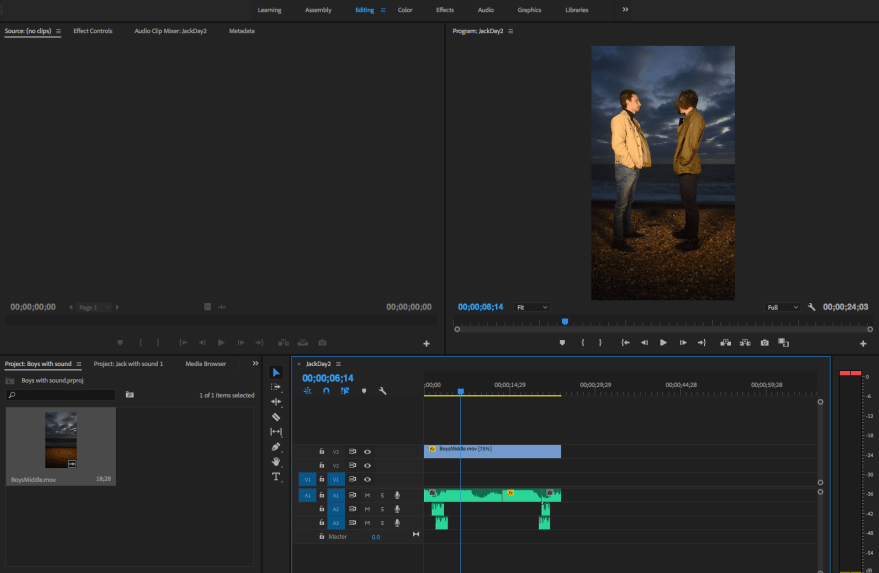Toggle sync lock on V2 track
This screenshot has width=879, height=573.
tap(352, 465)
